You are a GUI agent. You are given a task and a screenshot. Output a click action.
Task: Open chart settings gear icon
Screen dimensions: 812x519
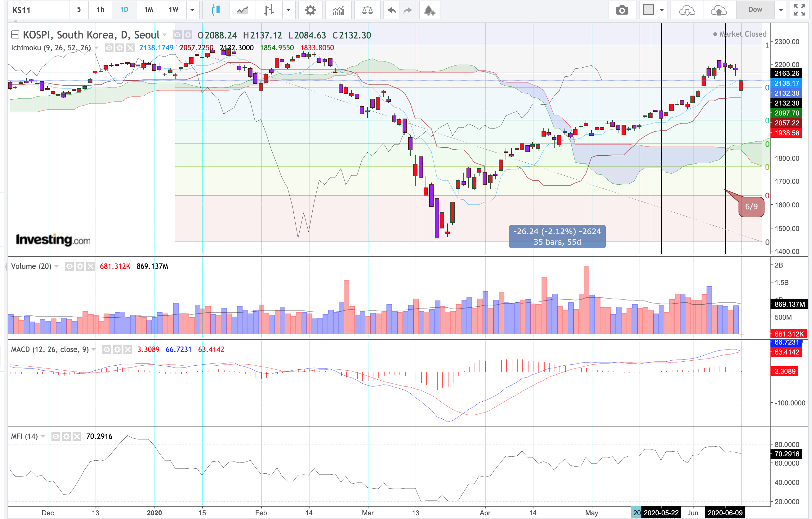point(310,10)
